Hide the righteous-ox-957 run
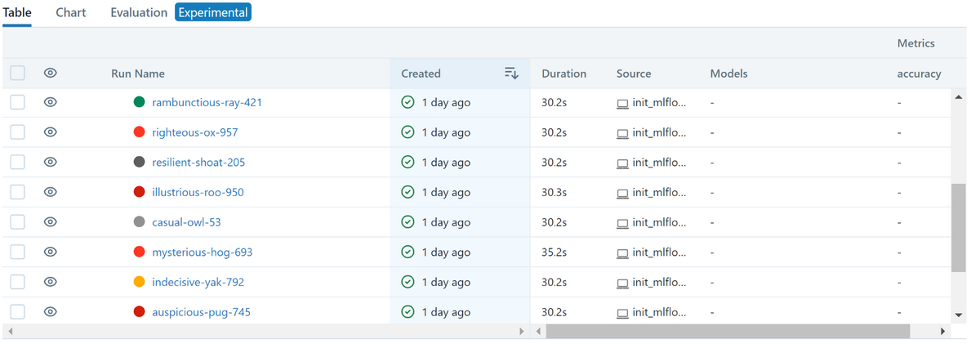This screenshot has width=980, height=344. click(50, 132)
